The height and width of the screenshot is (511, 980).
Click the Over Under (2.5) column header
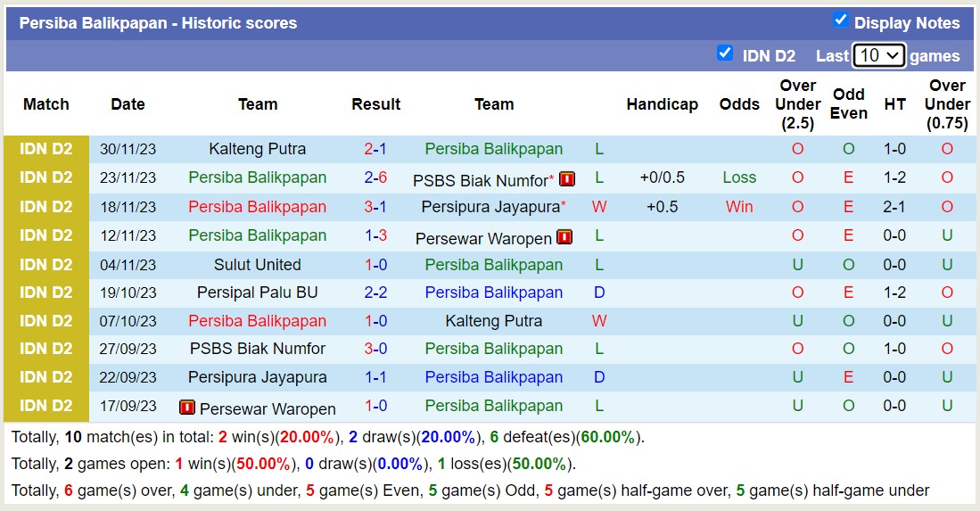click(x=798, y=104)
